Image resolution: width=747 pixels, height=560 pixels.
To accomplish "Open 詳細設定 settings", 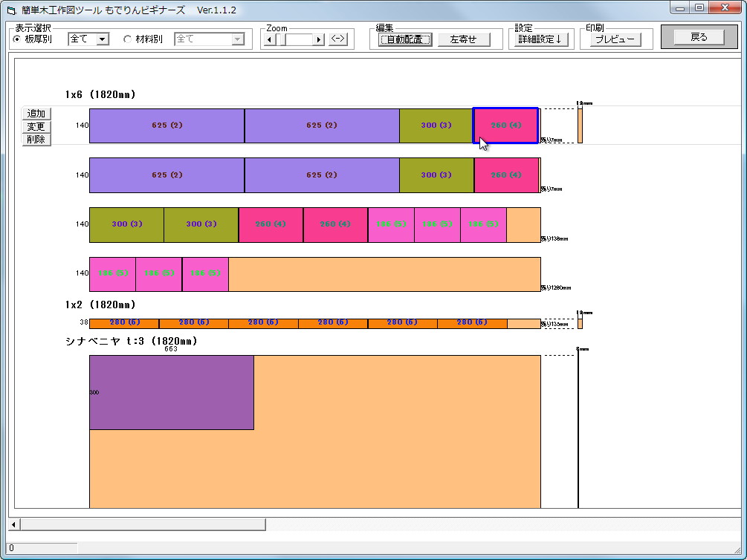I will click(540, 39).
